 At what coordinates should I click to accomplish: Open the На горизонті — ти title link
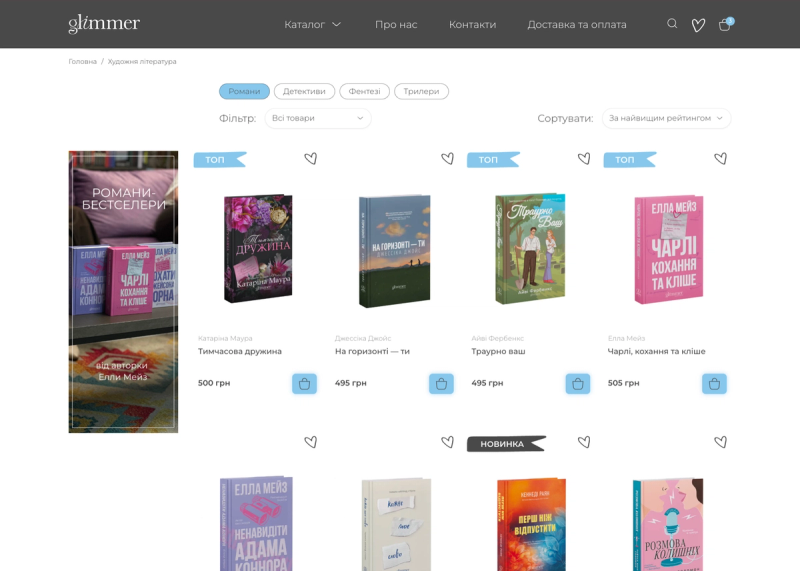(372, 351)
